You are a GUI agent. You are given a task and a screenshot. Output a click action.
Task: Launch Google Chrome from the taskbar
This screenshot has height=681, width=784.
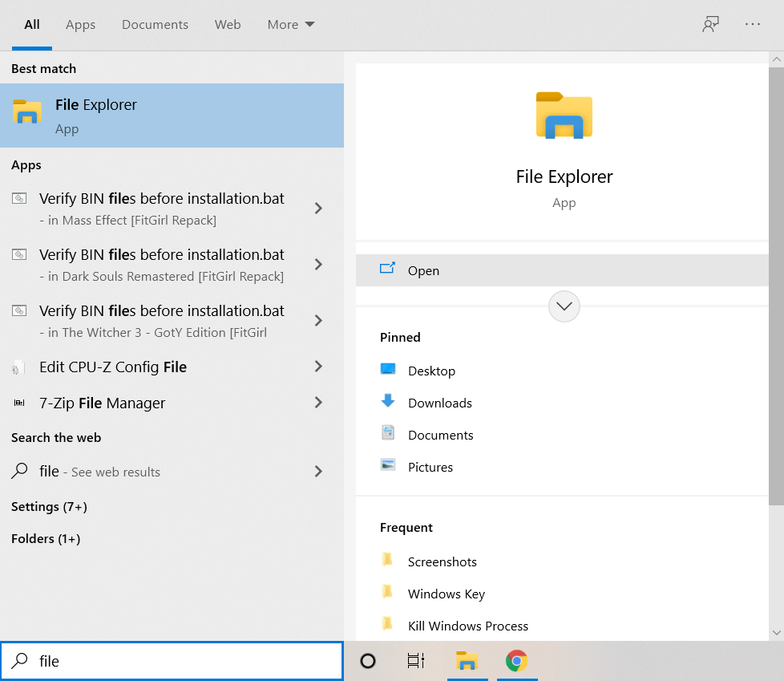point(516,661)
